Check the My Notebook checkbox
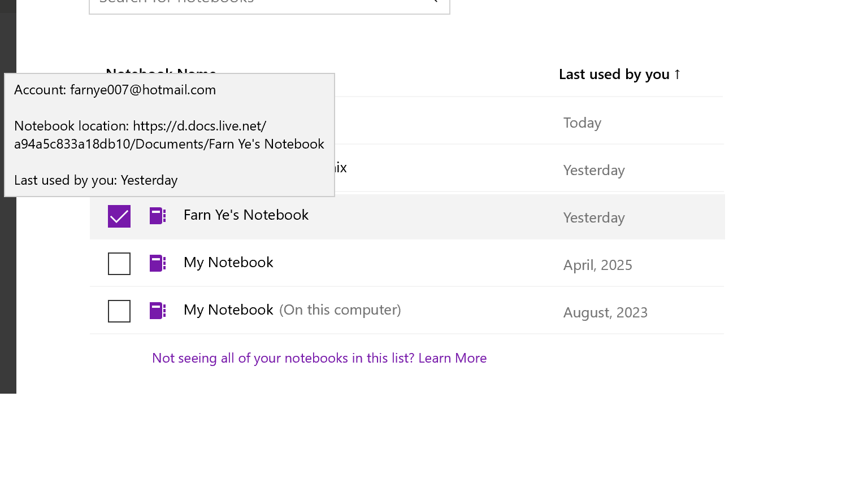 pos(119,263)
